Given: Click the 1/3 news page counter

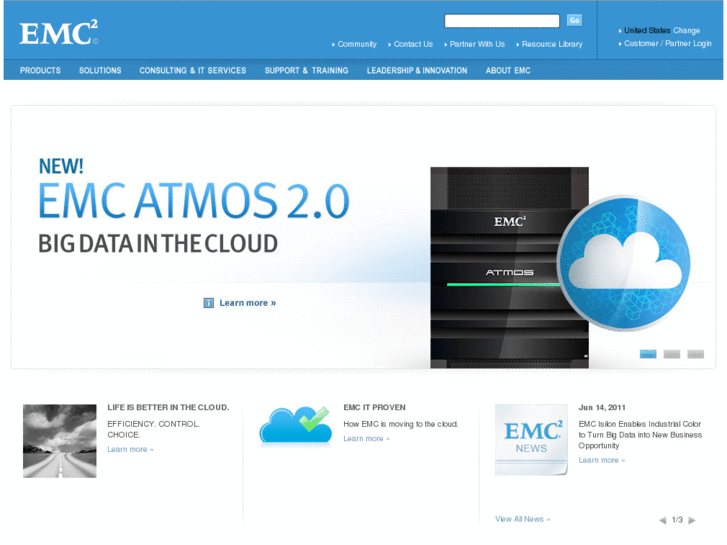Looking at the screenshot, I should [x=677, y=520].
